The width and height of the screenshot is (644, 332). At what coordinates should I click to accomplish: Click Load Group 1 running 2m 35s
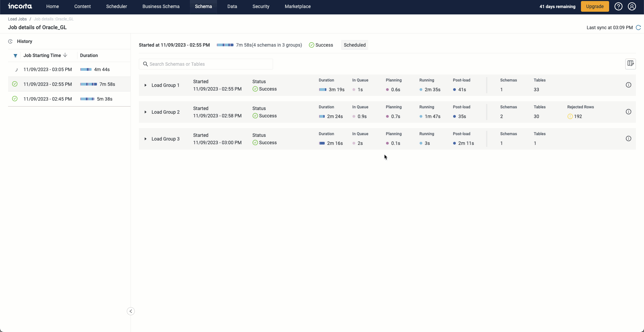[x=432, y=90]
